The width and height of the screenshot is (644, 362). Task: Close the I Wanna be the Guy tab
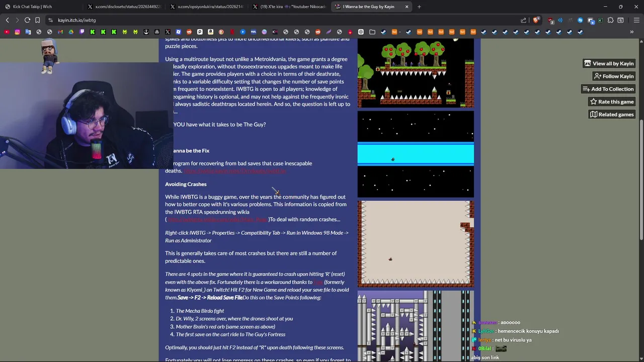[407, 7]
